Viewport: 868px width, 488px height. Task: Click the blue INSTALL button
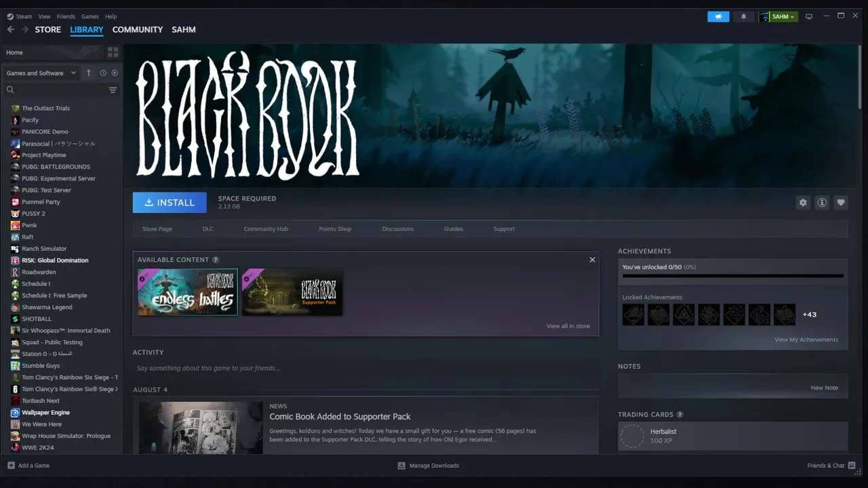170,203
